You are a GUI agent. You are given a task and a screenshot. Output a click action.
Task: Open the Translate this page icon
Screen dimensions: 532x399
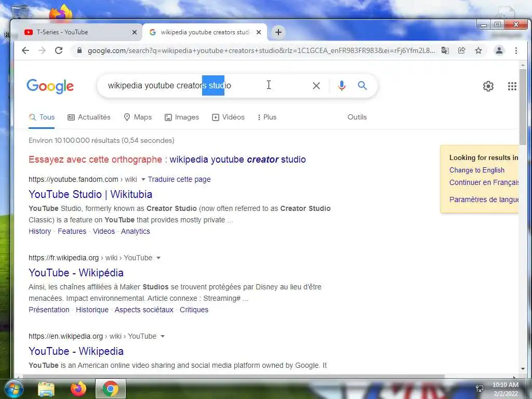click(445, 50)
